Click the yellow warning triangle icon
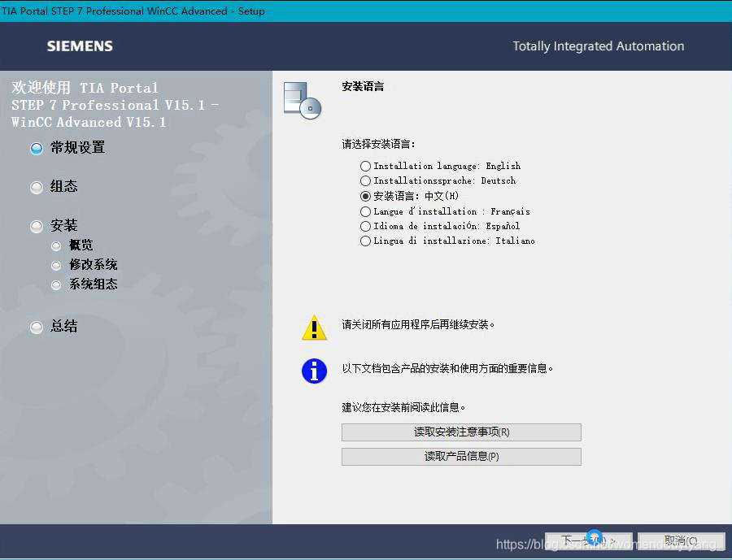This screenshot has width=732, height=560. tap(314, 328)
